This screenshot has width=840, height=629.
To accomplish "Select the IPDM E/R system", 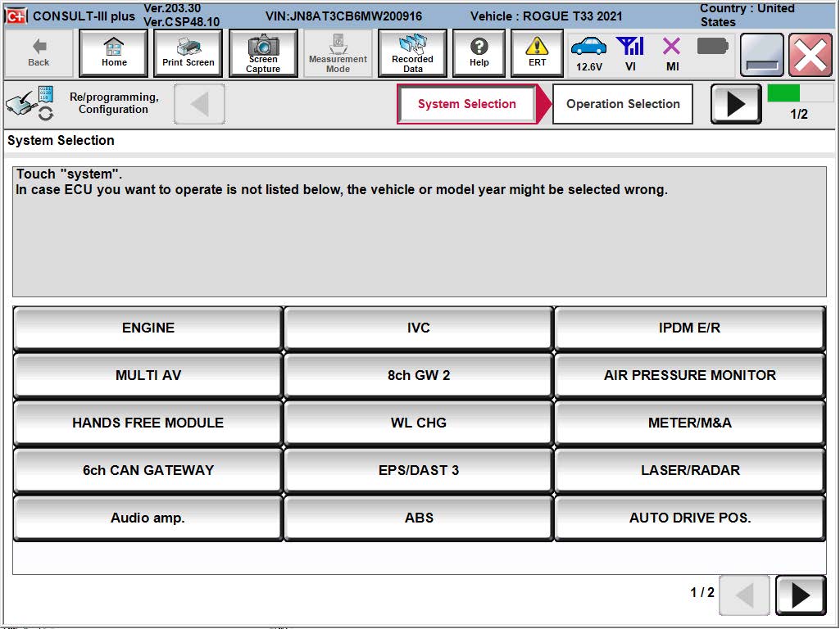I will tap(689, 328).
